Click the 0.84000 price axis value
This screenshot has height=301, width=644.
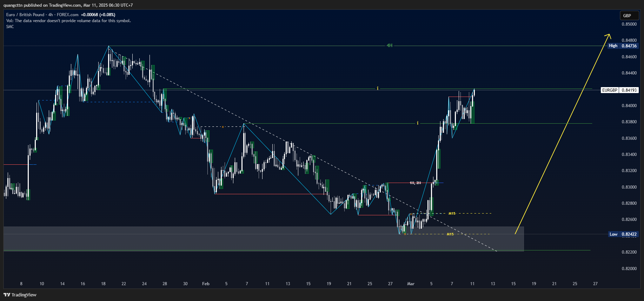[629, 106]
